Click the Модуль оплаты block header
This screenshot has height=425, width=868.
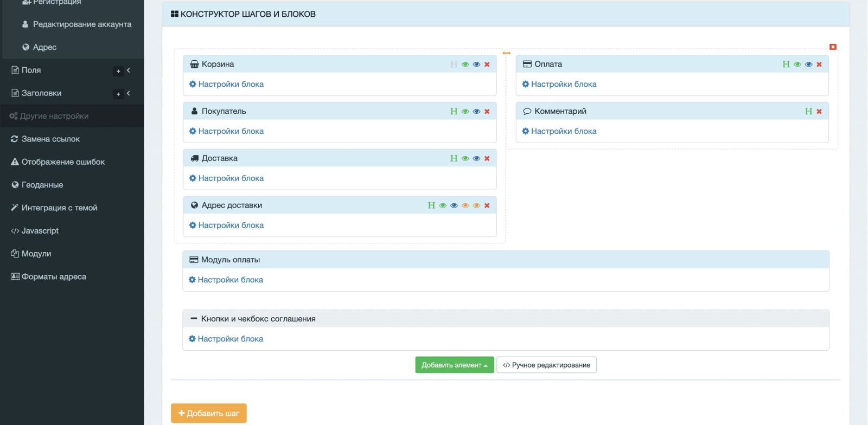[x=506, y=260]
